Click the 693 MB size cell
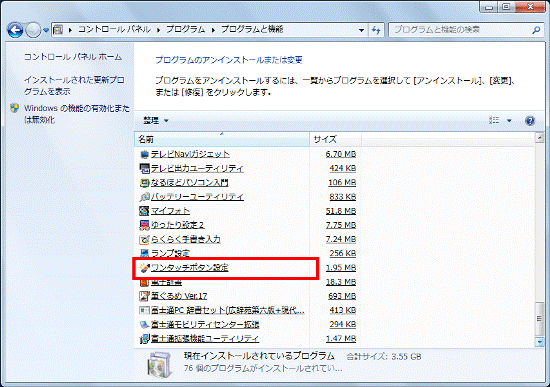The image size is (550, 387). (x=342, y=296)
